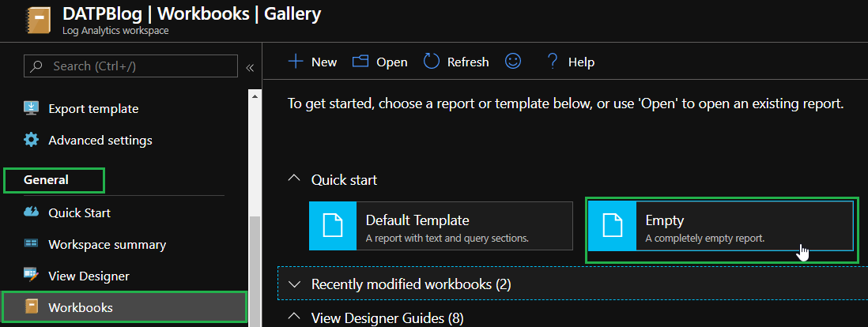
Task: Click the Quick Start cloud icon
Action: 32,212
